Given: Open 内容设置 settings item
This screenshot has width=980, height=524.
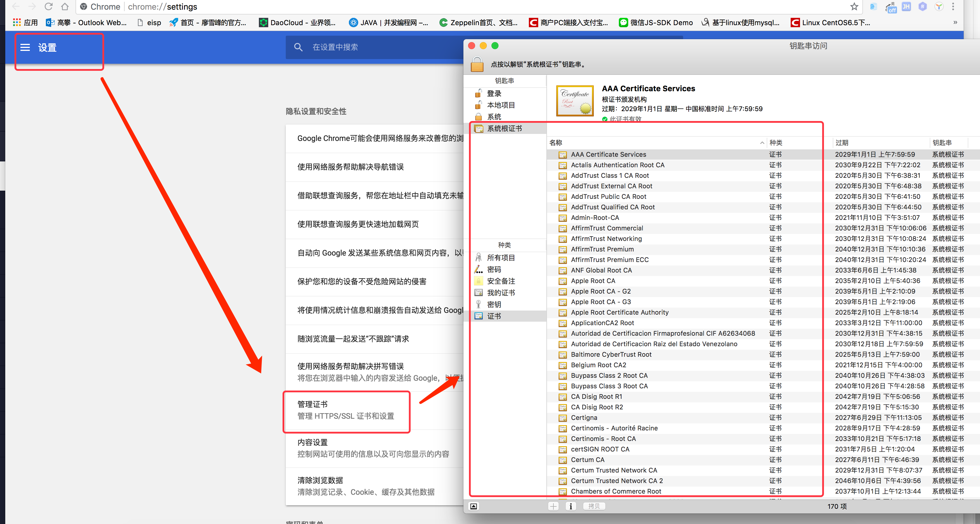Looking at the screenshot, I should point(375,448).
